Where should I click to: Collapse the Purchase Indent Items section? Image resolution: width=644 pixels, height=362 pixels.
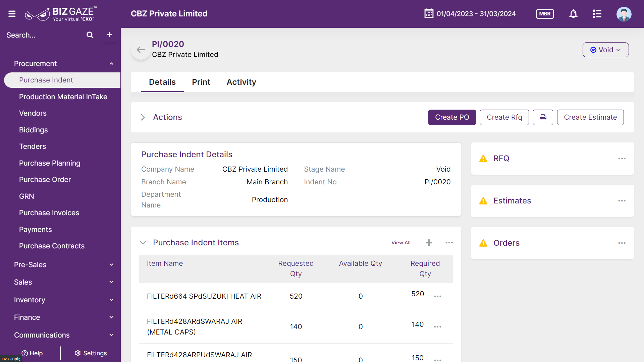click(143, 243)
